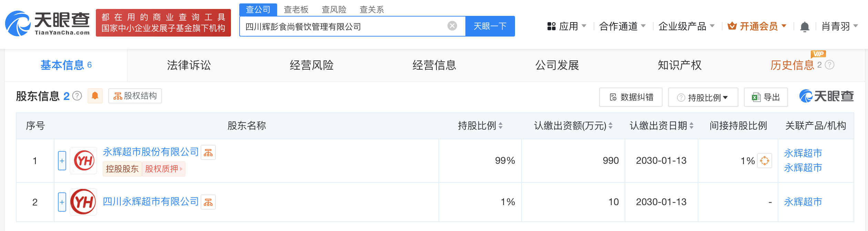Select the 基本信息 tab

click(x=66, y=65)
